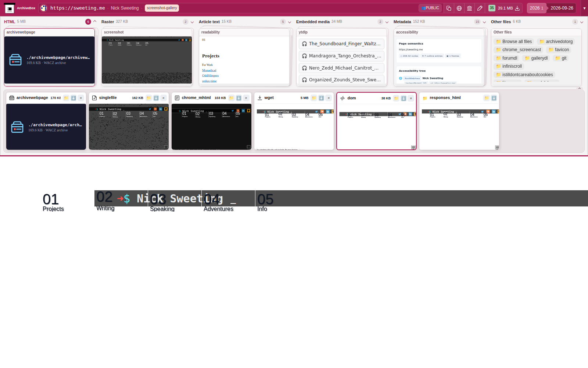This screenshot has width=588, height=368.
Task: Open dom card's folder icon
Action: (396, 98)
